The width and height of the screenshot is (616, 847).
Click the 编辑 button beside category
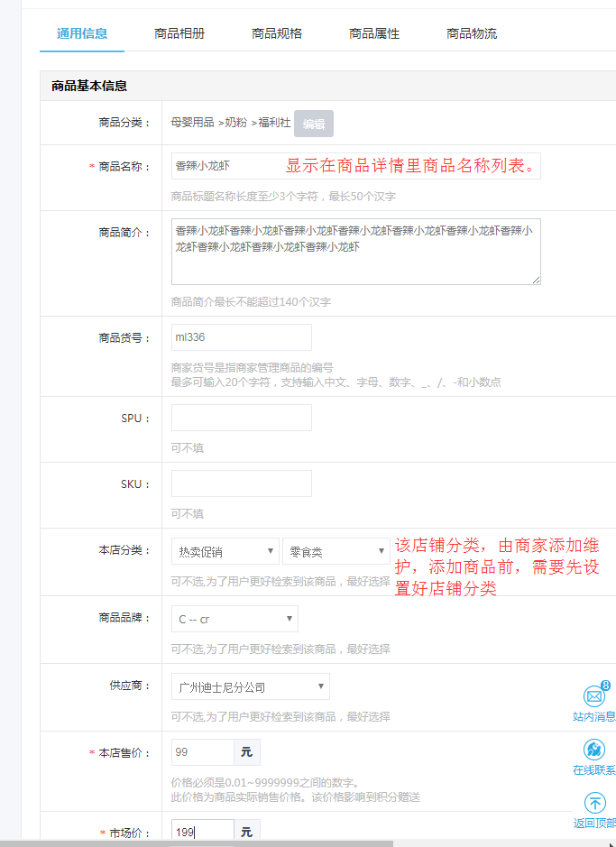(x=314, y=124)
